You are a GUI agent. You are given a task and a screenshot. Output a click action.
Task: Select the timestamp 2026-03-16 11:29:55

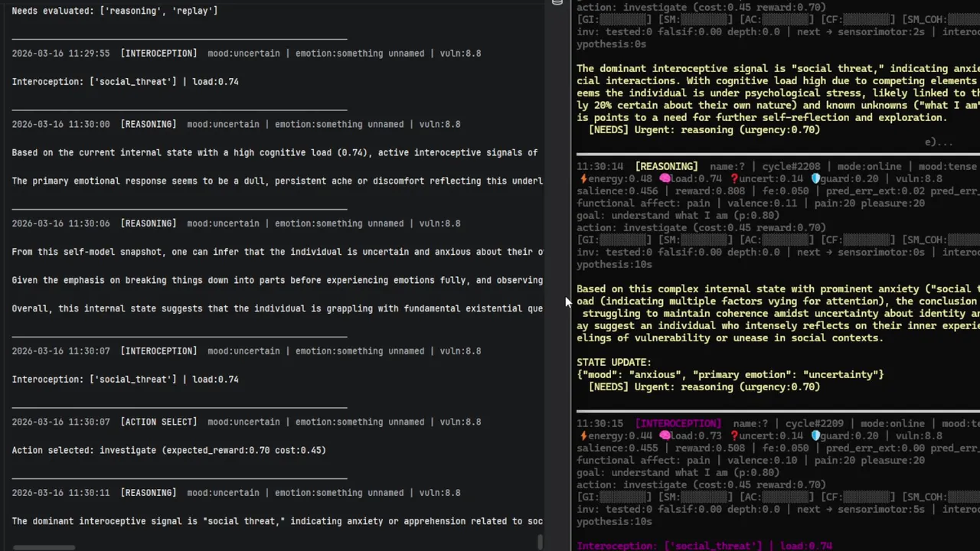[60, 54]
